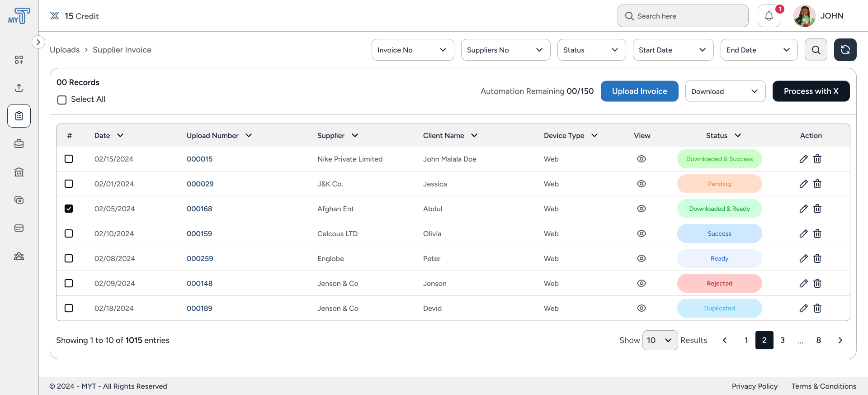Screen dimensions: 868x395
Task: Uncheck the Afghan Ent row checkbox
Action: pyautogui.click(x=69, y=209)
